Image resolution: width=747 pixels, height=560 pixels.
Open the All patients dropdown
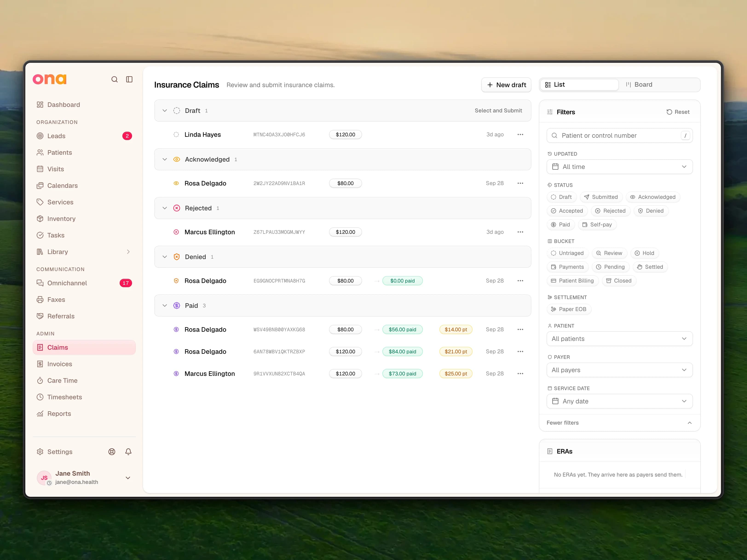tap(619, 339)
